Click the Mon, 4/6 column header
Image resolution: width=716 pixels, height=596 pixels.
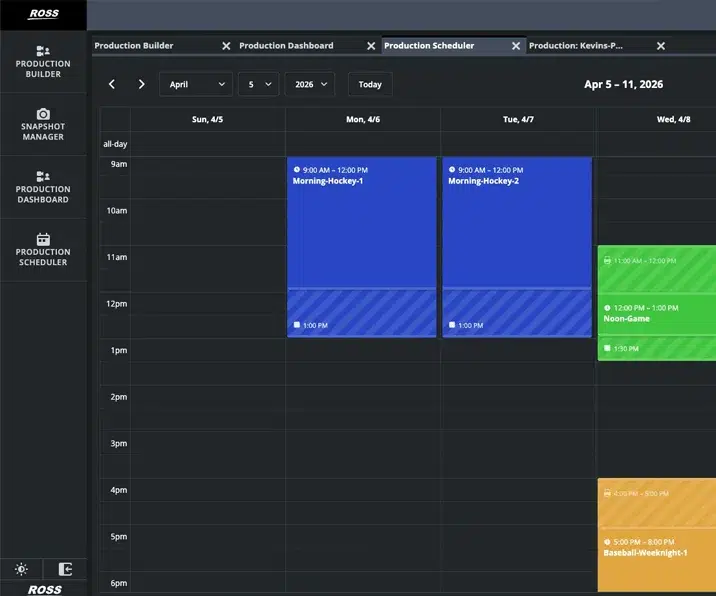click(363, 120)
